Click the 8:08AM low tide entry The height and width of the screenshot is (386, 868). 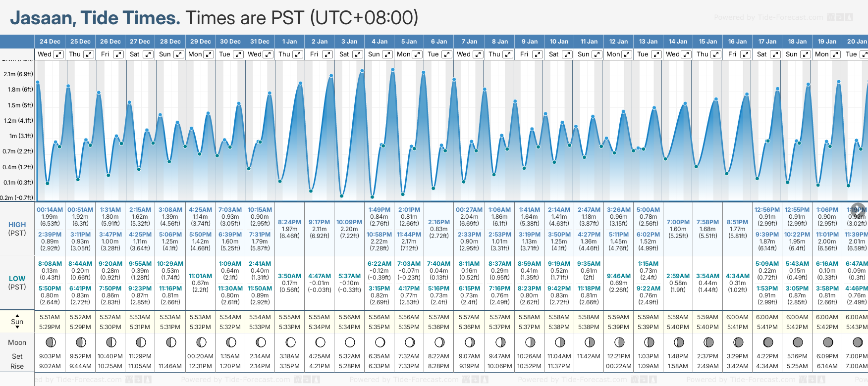pyautogui.click(x=50, y=264)
